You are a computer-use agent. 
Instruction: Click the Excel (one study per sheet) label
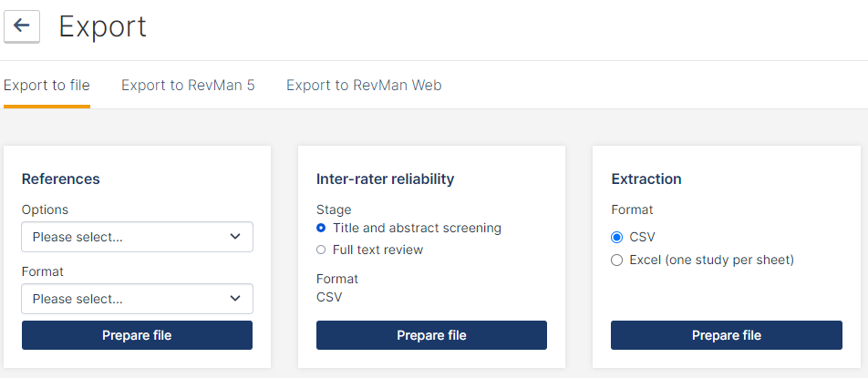(712, 260)
